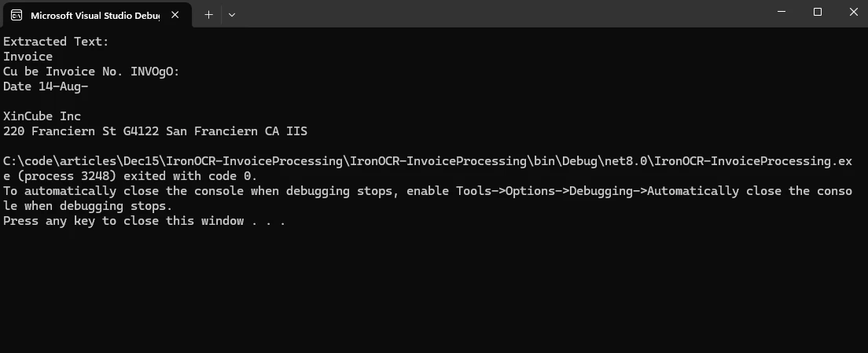868x353 pixels.
Task: Click the "Extracted Text:" output line
Action: 56,42
